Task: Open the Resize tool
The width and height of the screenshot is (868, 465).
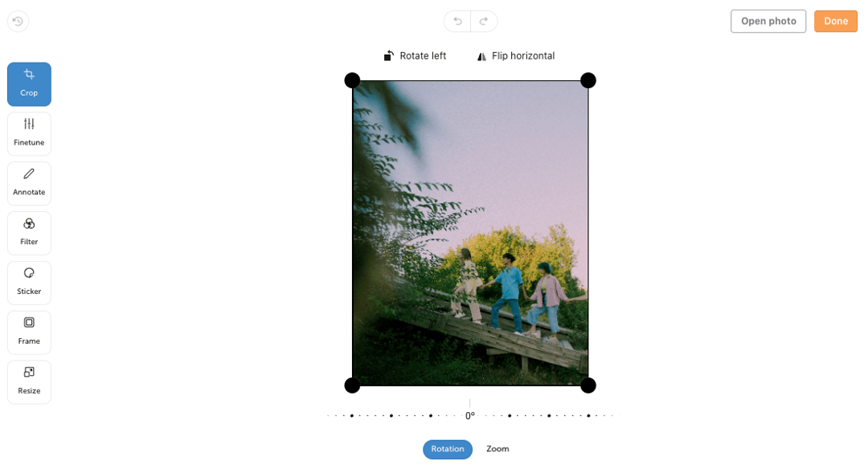Action: click(x=29, y=382)
